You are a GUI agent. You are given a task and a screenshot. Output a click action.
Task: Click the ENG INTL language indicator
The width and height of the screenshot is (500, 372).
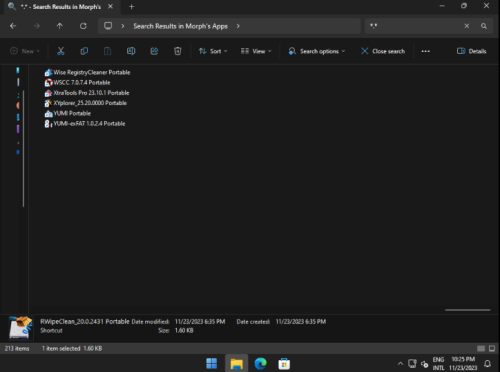coord(438,364)
